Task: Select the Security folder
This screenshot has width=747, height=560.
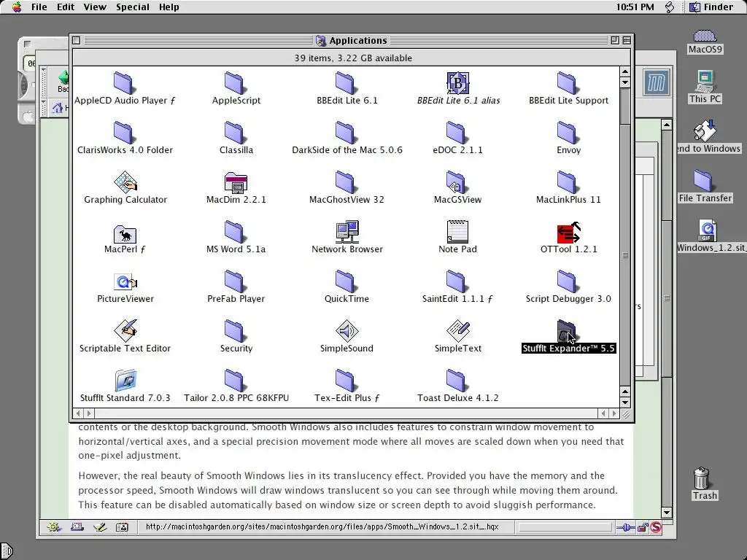Action: pos(234,331)
